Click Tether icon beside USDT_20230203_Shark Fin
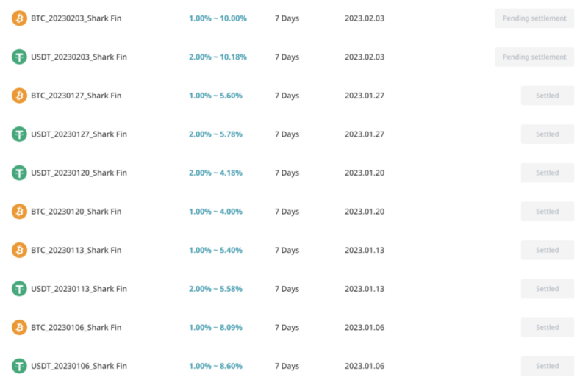 [19, 57]
